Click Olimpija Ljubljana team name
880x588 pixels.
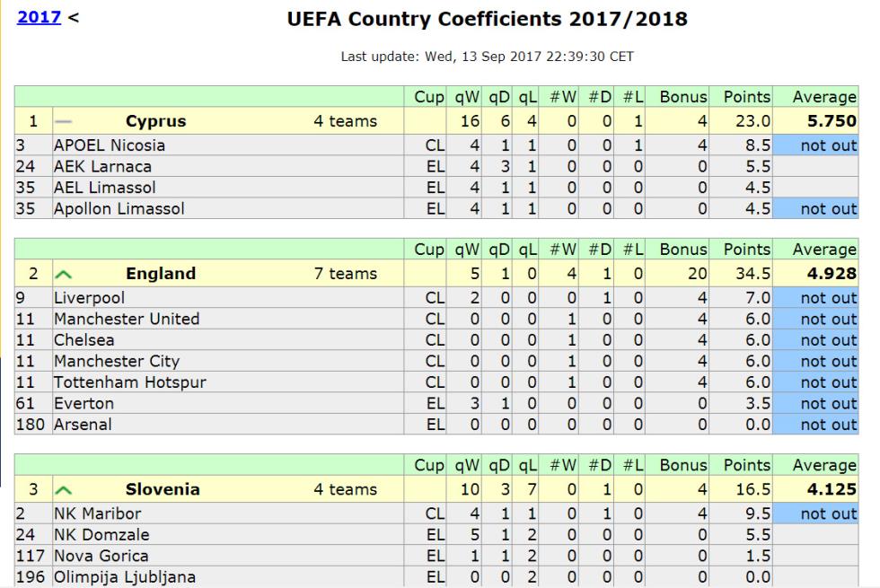pyautogui.click(x=125, y=576)
